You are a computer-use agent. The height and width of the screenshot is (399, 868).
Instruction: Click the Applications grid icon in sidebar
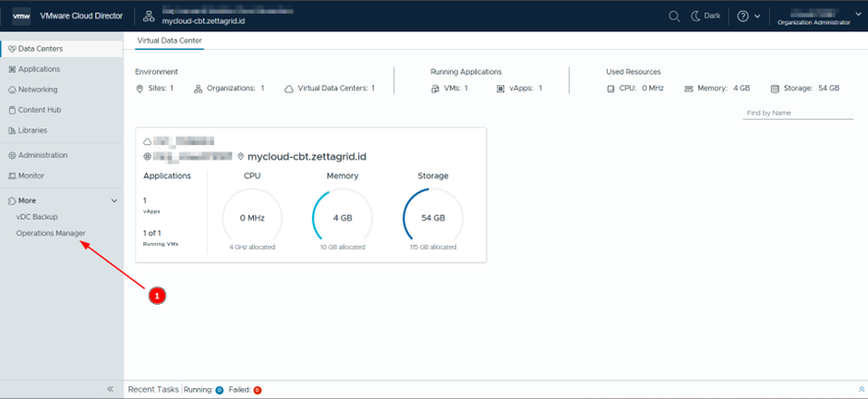[x=12, y=69]
